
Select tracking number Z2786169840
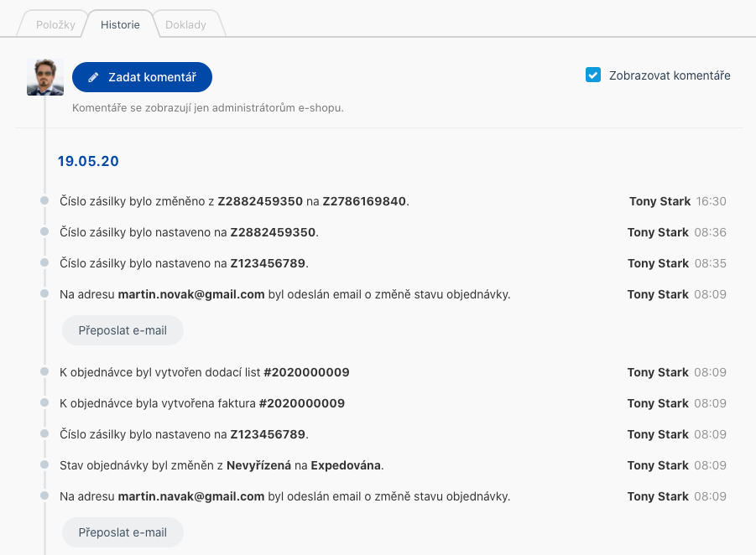pos(364,201)
